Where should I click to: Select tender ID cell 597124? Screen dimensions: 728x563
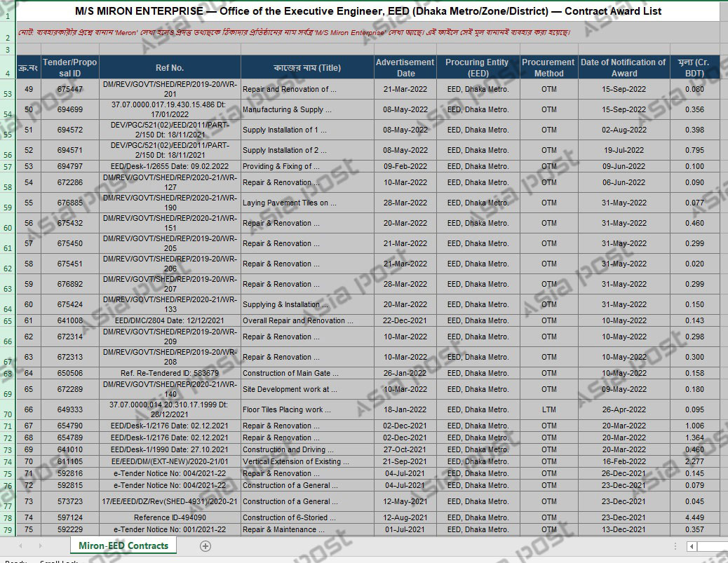tap(69, 517)
